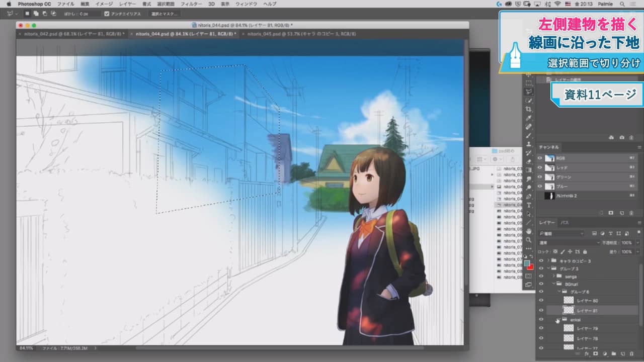The width and height of the screenshot is (644, 362).
Task: Select the Clone Stamp tool
Action: click(529, 144)
